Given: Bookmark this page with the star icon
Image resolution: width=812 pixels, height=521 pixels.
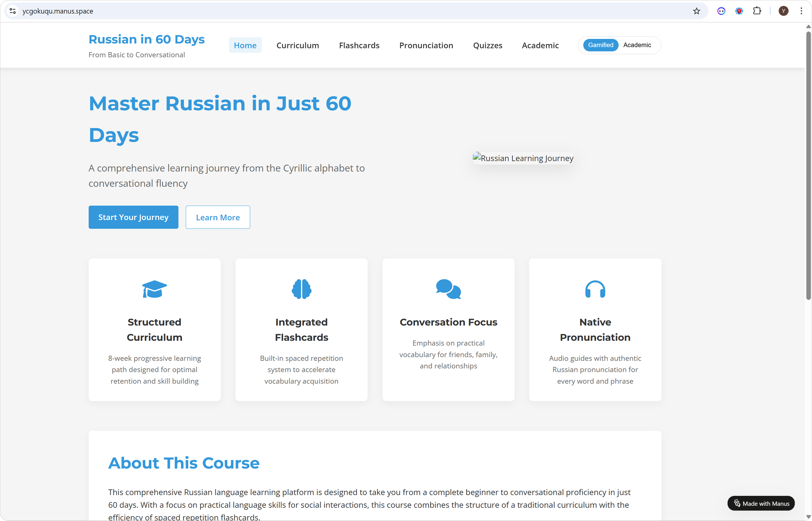Looking at the screenshot, I should tap(696, 11).
